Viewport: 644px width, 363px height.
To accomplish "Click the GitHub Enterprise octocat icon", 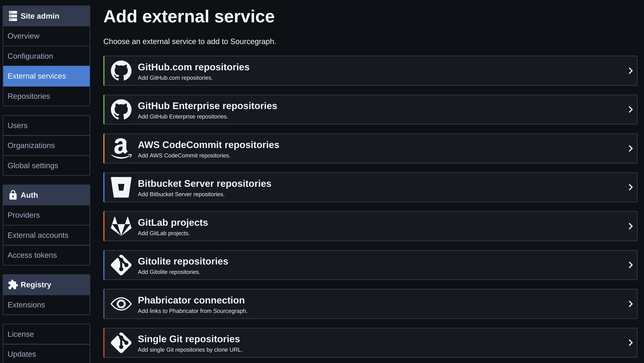I will [x=121, y=109].
